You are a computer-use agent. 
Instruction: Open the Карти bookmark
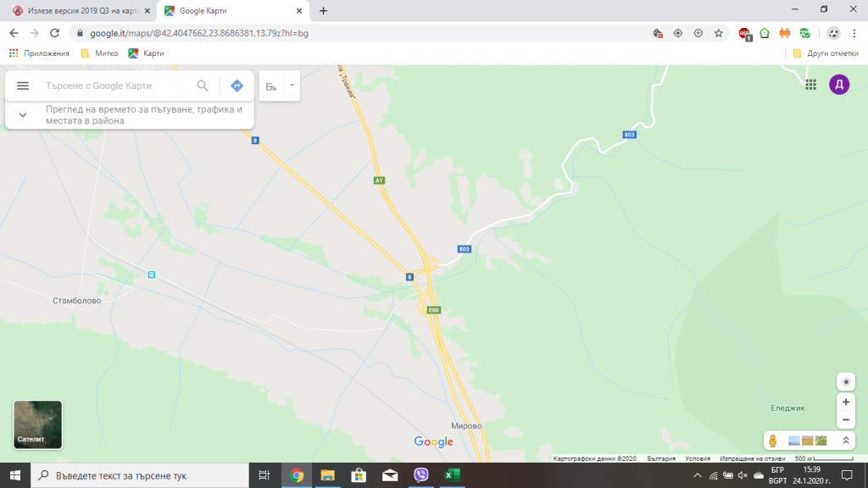coord(146,53)
